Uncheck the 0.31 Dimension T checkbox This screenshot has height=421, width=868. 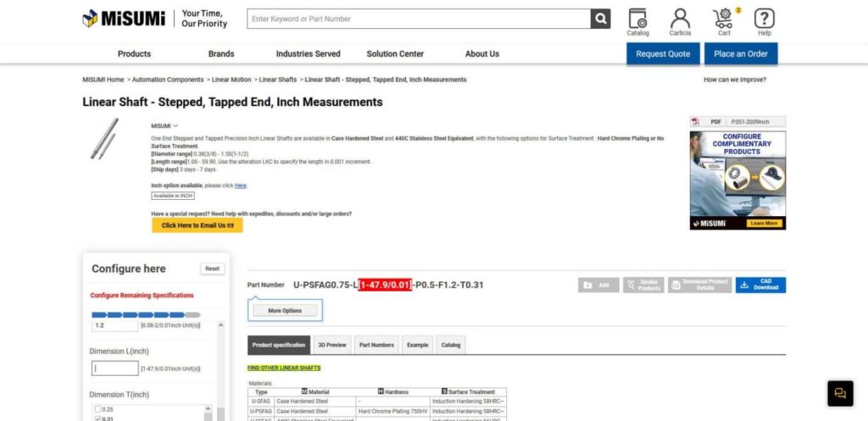pyautogui.click(x=97, y=418)
